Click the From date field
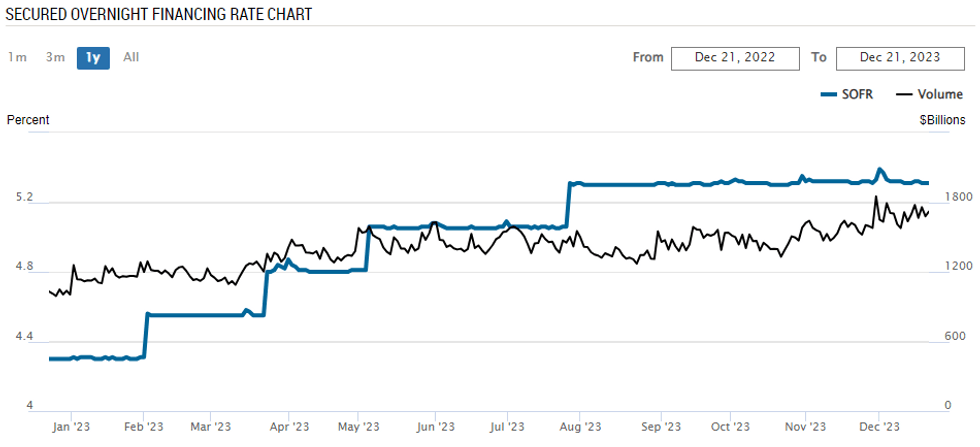Viewport: 980px width, 447px height. 736,58
